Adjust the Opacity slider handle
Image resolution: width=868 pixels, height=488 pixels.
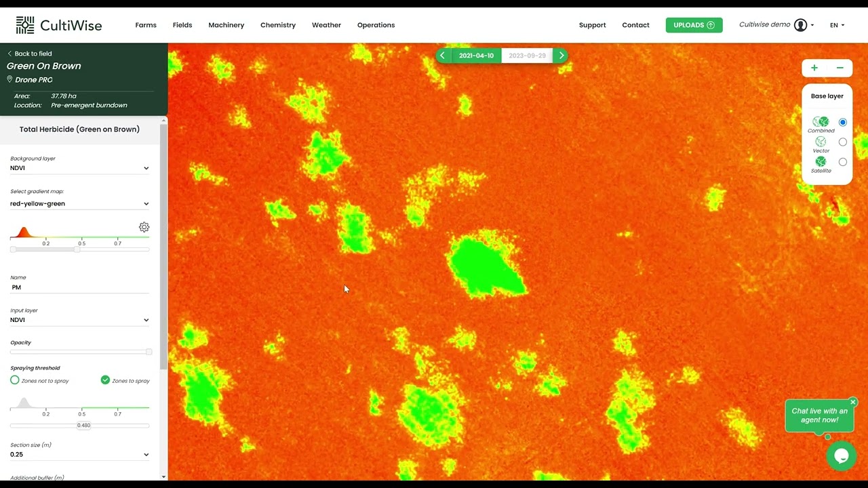[x=149, y=352]
